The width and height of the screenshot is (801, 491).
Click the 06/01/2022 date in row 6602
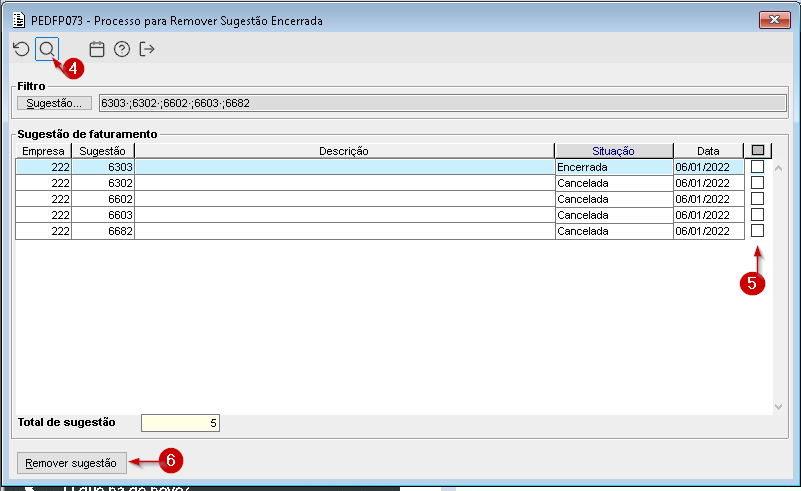click(x=709, y=199)
